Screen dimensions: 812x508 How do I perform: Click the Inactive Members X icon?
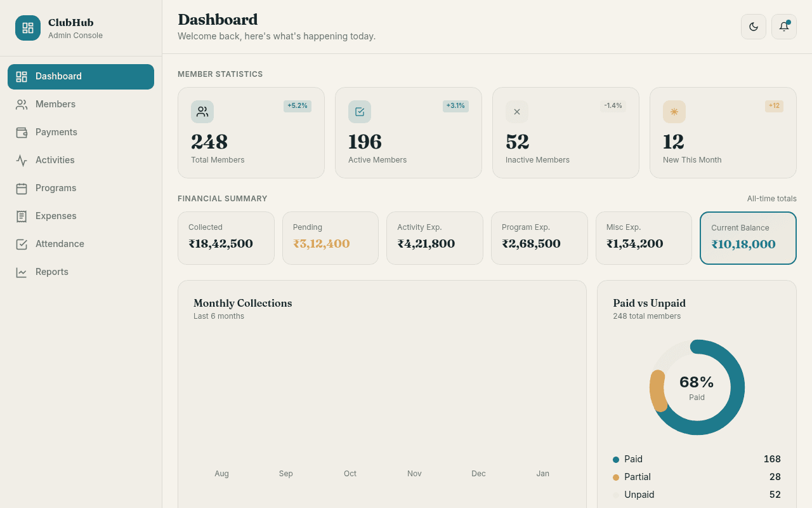pos(517,112)
